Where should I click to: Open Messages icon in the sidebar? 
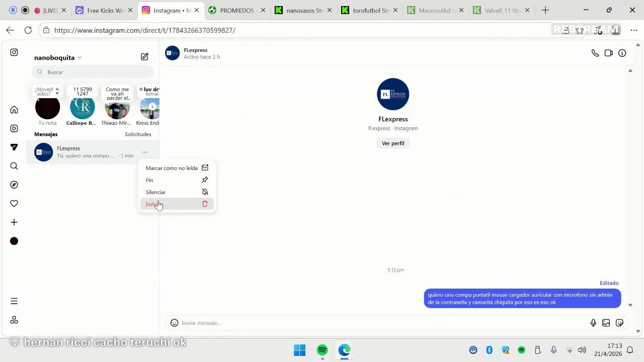click(14, 147)
